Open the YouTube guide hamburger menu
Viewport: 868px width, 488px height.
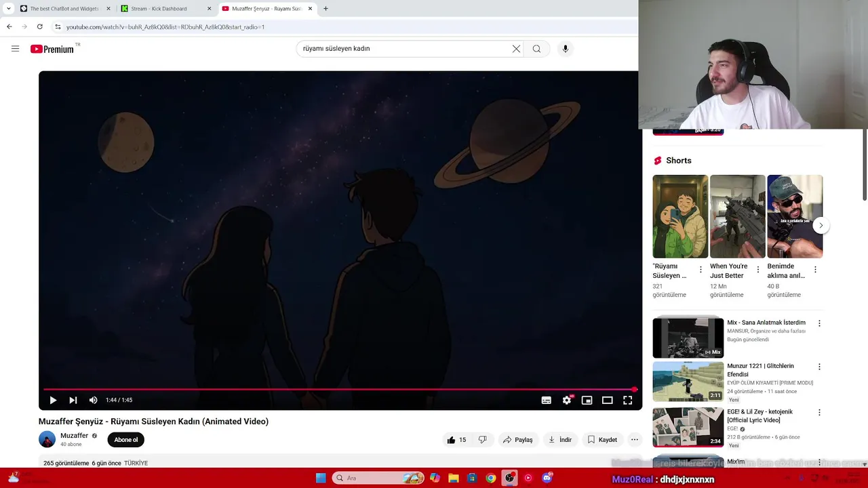(15, 49)
